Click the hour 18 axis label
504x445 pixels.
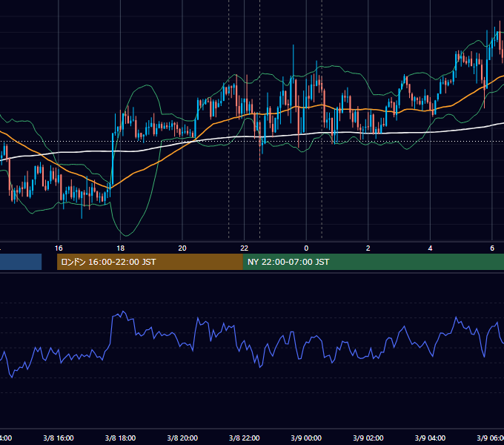[121, 248]
